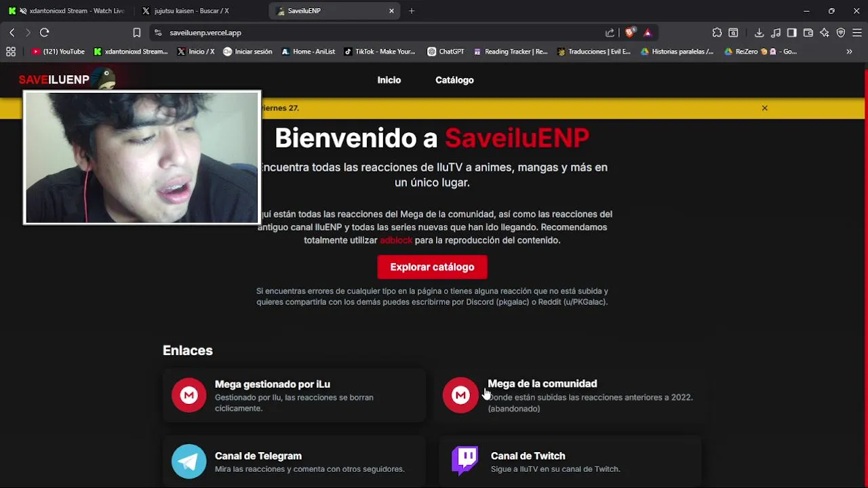The height and width of the screenshot is (488, 868).
Task: Open the Mega gestionado por iLu card
Action: [x=294, y=396]
